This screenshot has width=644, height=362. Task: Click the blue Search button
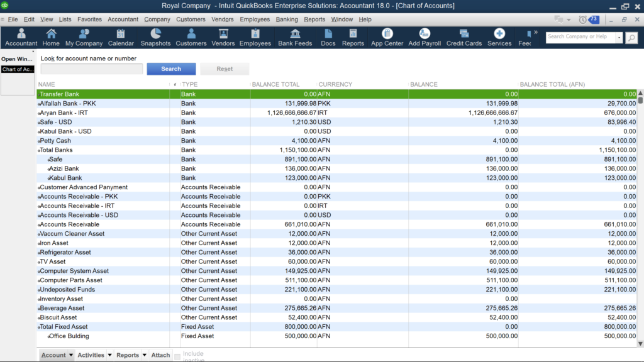click(171, 69)
